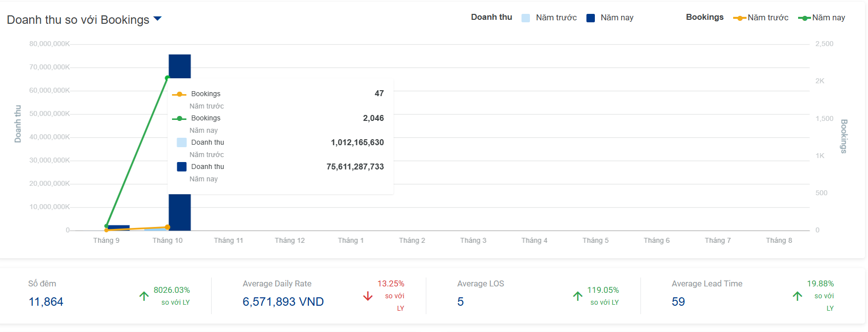Click the 'Average Daily Rate' card title
The image size is (868, 332).
coord(277,283)
